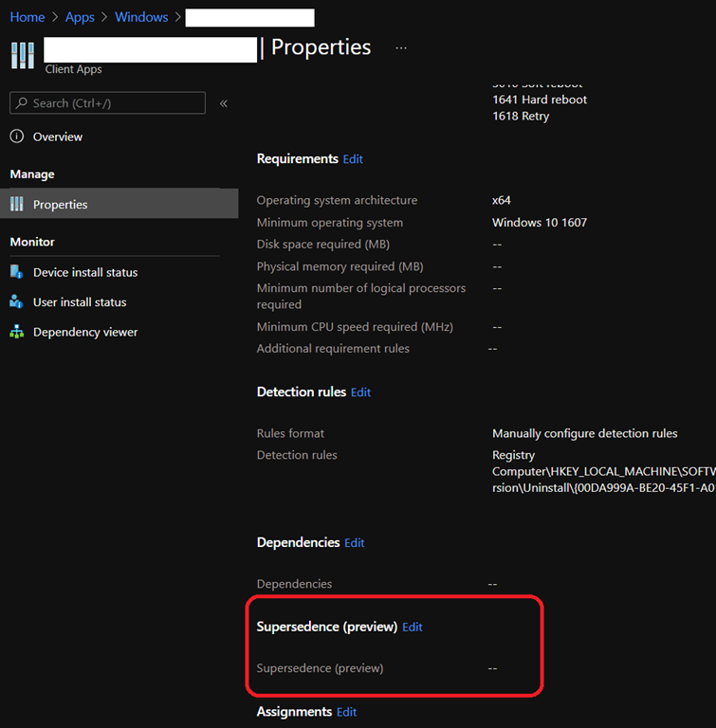Click the User install status icon
The width and height of the screenshot is (716, 728).
pos(17,302)
